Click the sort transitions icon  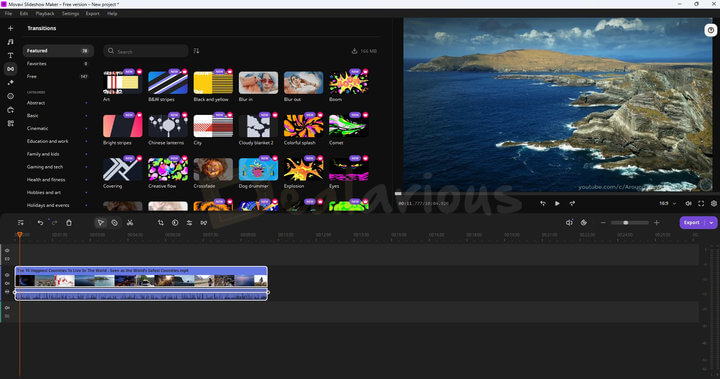tap(196, 51)
